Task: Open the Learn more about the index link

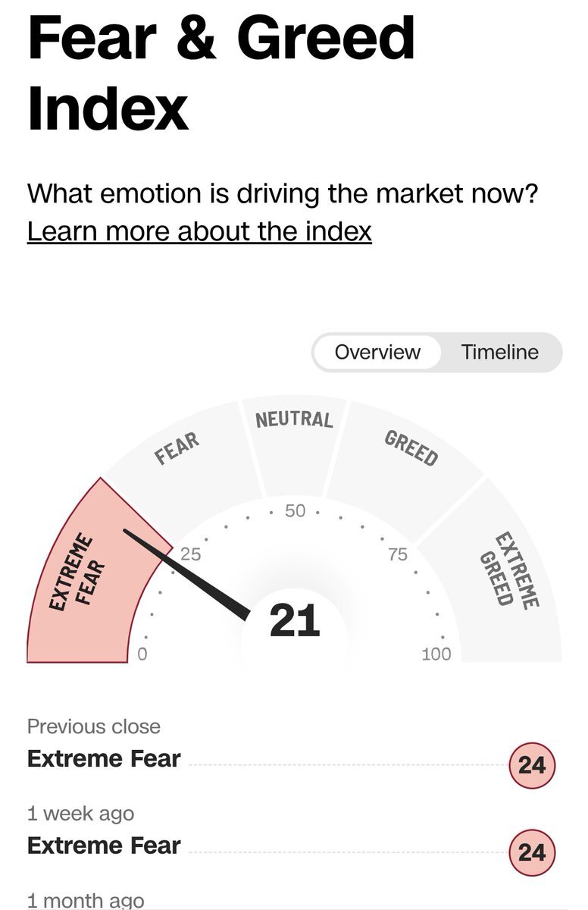Action: (x=199, y=231)
